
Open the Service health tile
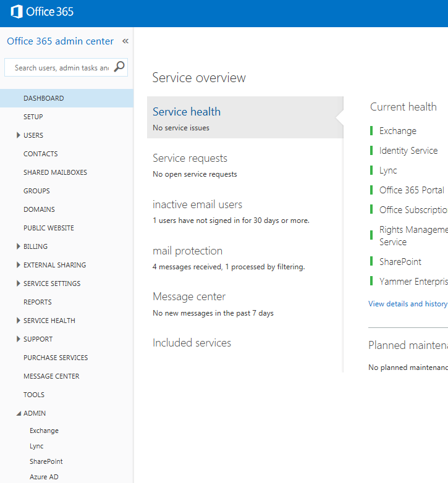[x=245, y=117]
